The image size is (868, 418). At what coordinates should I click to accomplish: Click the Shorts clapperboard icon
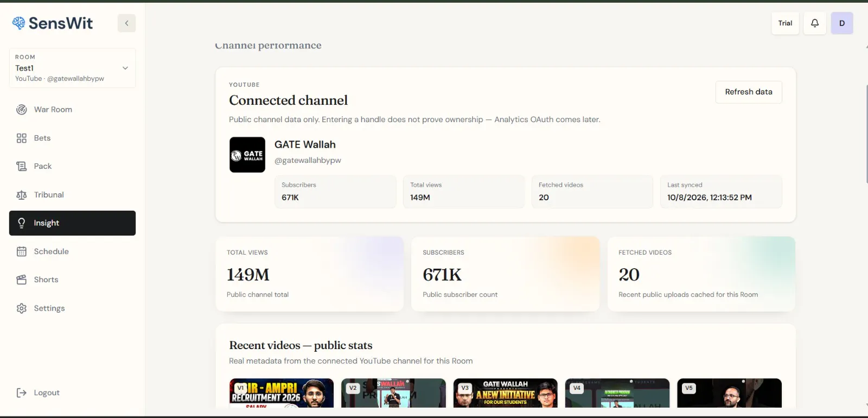tap(22, 280)
